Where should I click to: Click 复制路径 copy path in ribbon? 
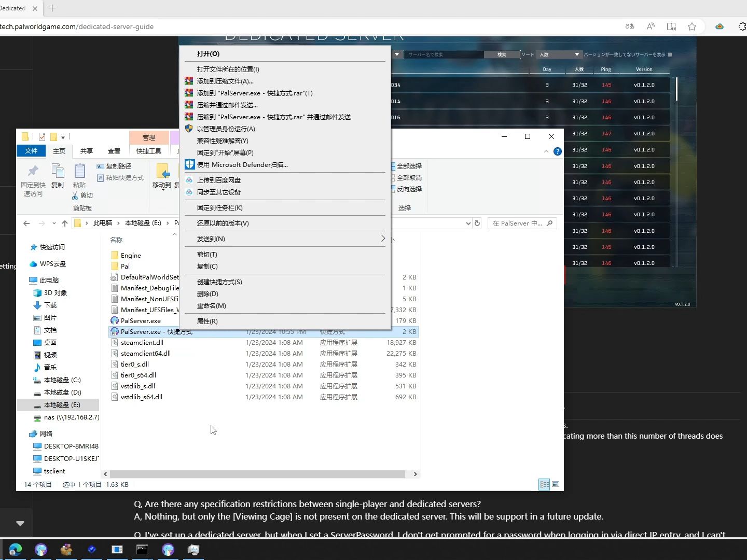click(x=114, y=166)
